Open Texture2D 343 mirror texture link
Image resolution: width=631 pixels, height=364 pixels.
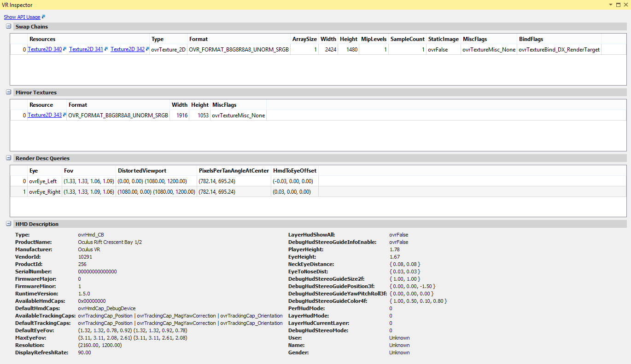44,115
